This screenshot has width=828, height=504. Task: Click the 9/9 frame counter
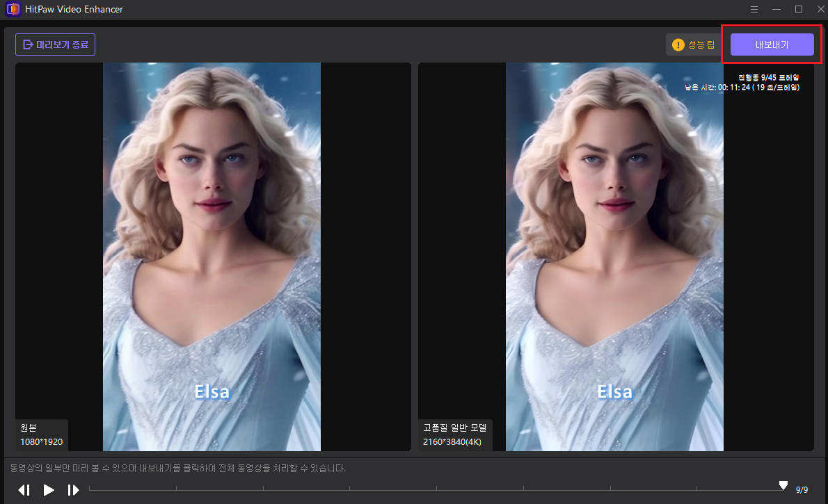click(x=802, y=490)
